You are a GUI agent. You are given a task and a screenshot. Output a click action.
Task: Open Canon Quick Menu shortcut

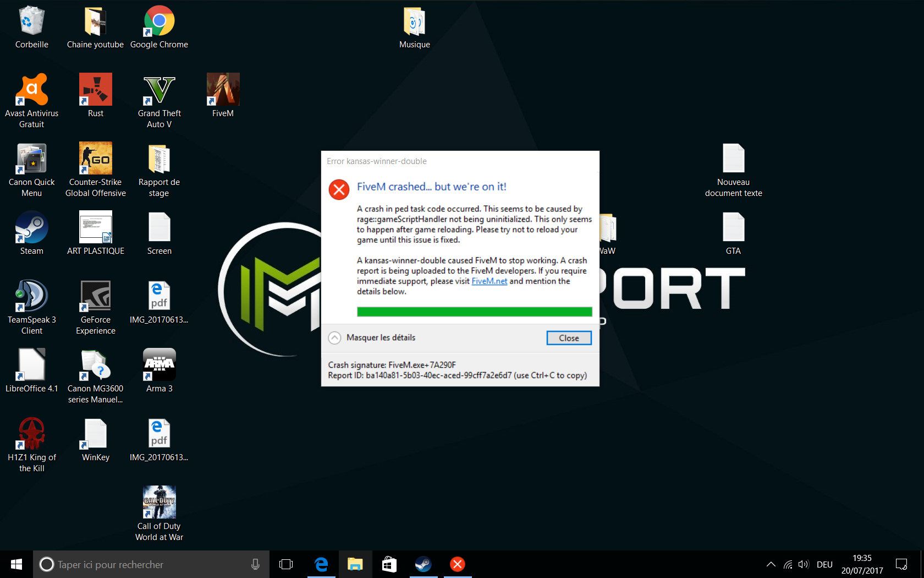tap(31, 170)
